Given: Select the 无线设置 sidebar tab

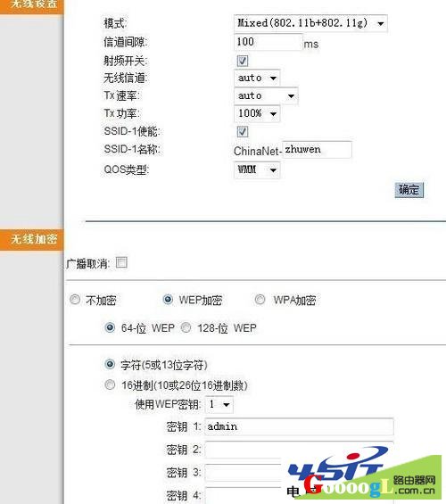Looking at the screenshot, I should (32, 5).
